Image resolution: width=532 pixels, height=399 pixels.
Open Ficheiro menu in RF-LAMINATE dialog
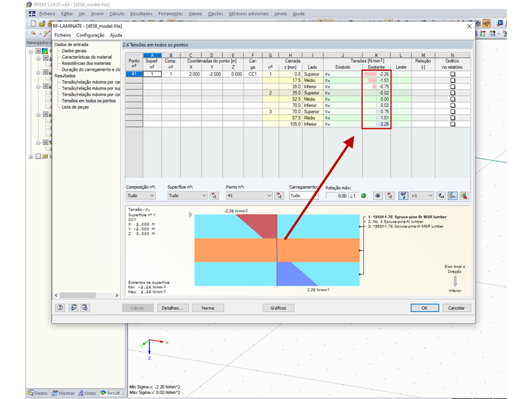(63, 35)
